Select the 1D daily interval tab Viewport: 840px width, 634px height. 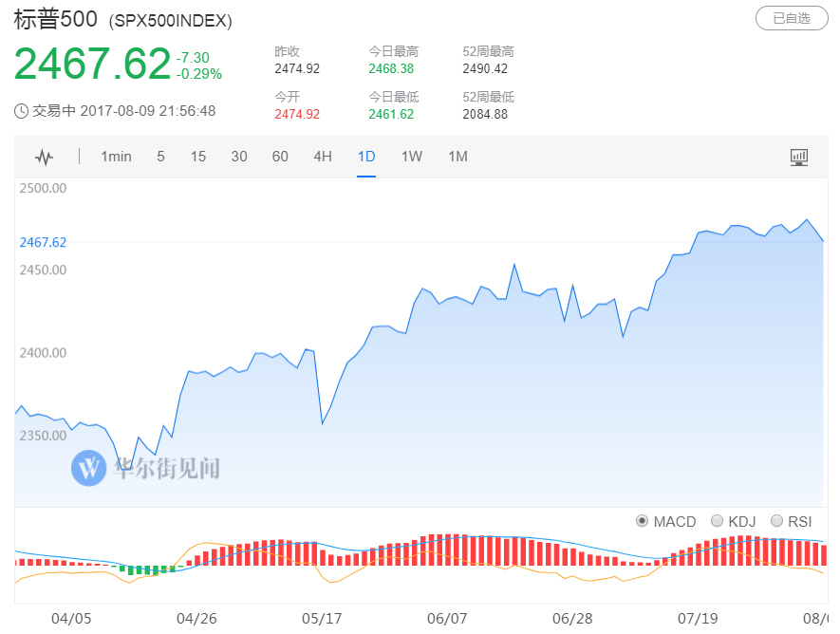click(366, 157)
